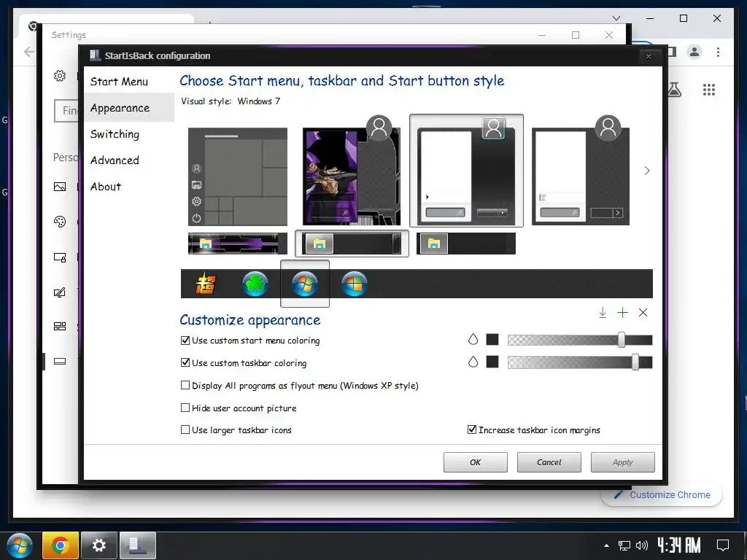Click Visual style Windows 7 text
This screenshot has height=560, width=747.
[231, 101]
